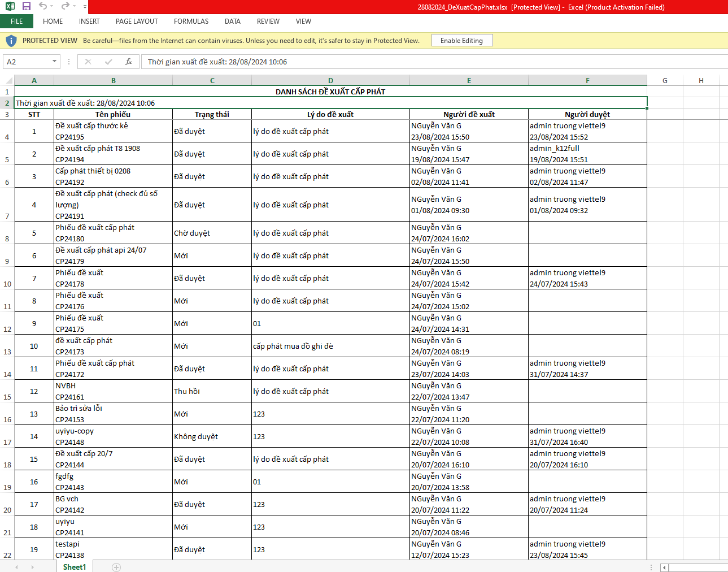Select row 1 header
Image resolution: width=728 pixels, height=572 pixels.
pos(7,92)
